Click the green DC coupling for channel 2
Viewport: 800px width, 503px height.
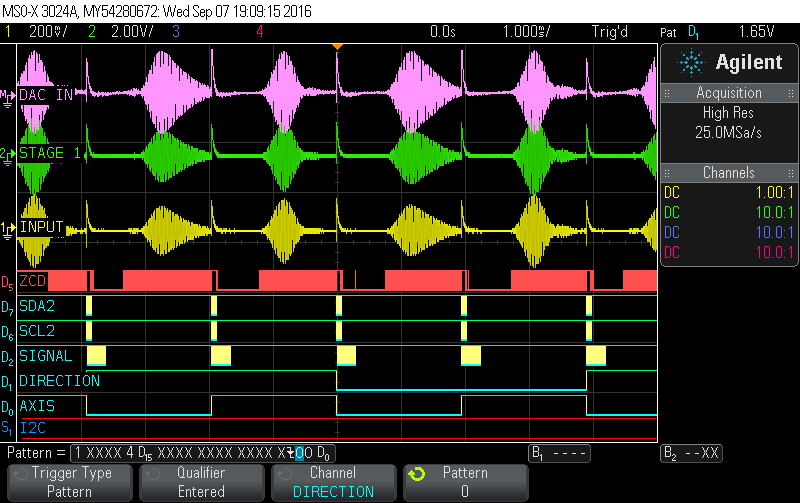pos(672,212)
